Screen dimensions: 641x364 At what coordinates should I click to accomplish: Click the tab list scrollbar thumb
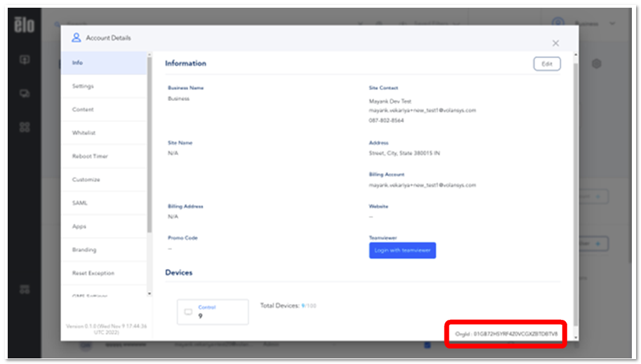pyautogui.click(x=150, y=145)
